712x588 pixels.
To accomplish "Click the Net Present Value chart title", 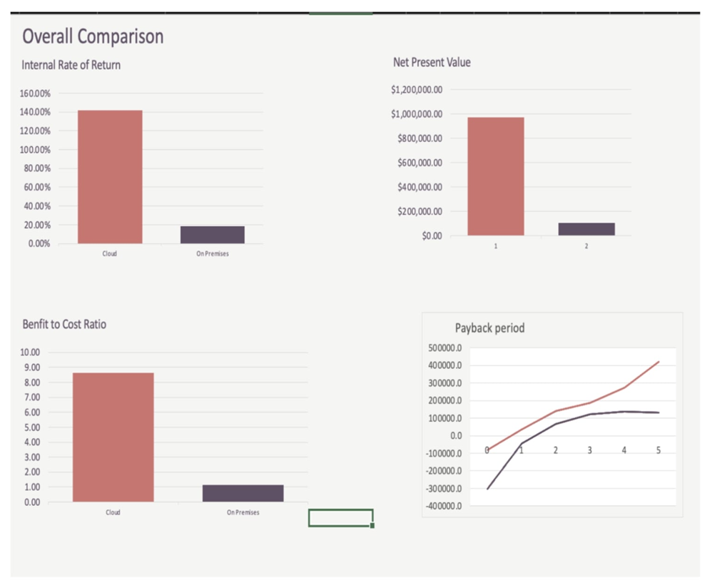I will [432, 62].
